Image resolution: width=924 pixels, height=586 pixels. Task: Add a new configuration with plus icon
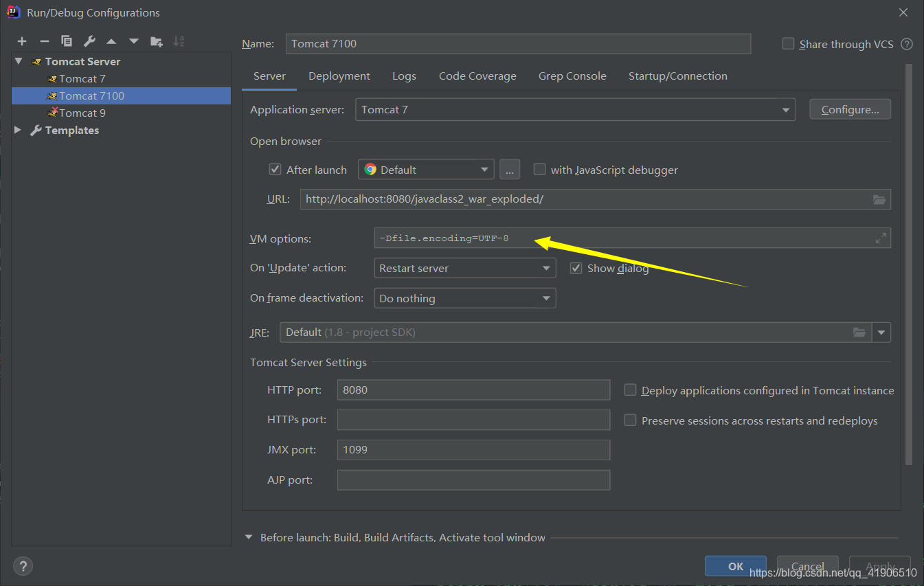22,42
